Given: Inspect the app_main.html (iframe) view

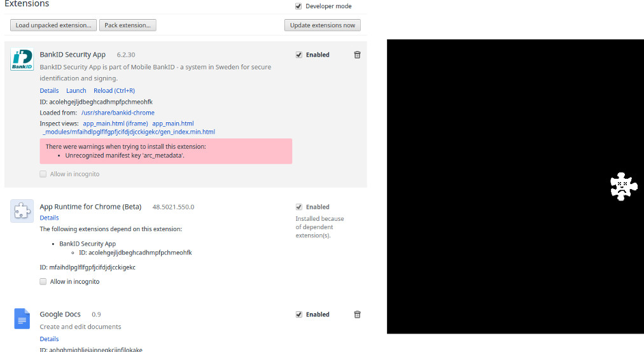Looking at the screenshot, I should (x=115, y=123).
